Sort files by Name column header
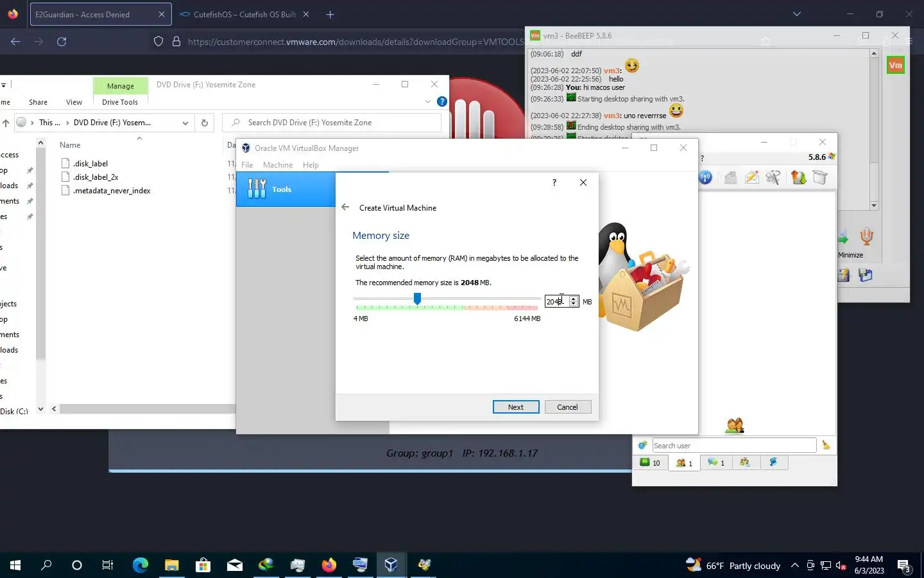This screenshot has height=578, width=924. click(70, 145)
